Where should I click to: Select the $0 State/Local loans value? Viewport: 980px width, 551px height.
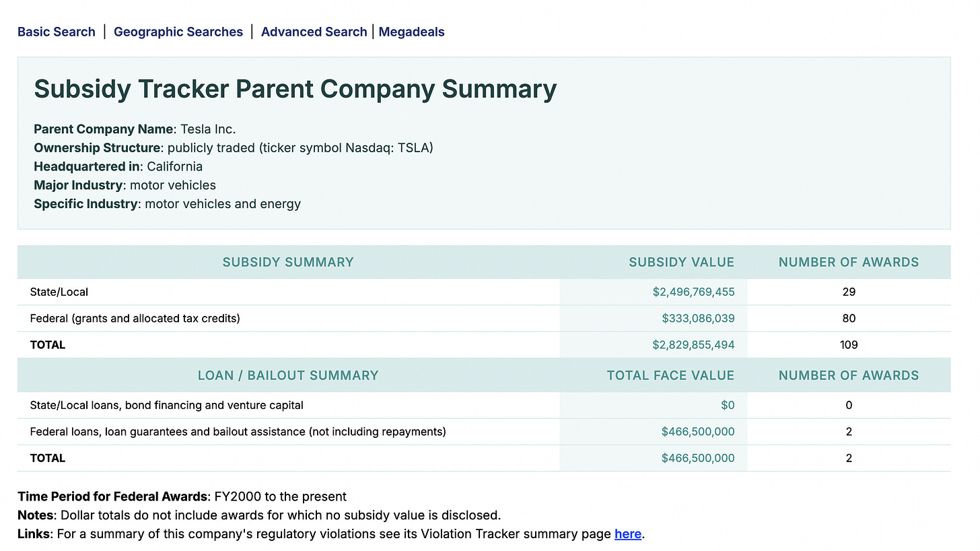pyautogui.click(x=728, y=406)
